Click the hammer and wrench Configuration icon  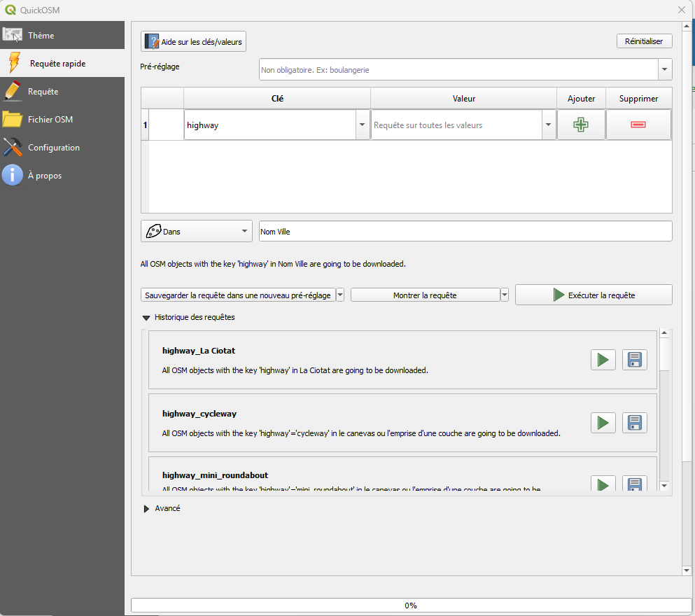pos(13,147)
